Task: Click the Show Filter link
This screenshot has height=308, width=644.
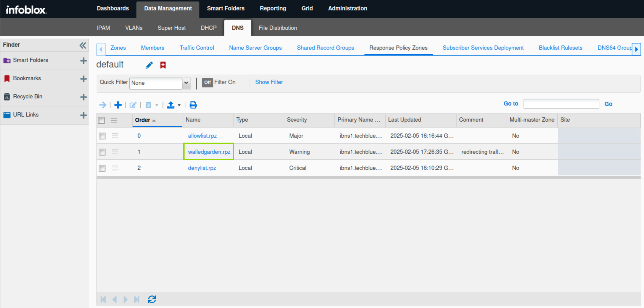Action: click(x=269, y=82)
